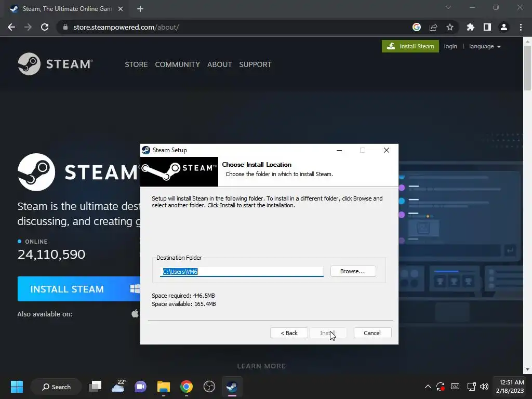Click the site padlock icon
This screenshot has height=399, width=532.
(65, 27)
